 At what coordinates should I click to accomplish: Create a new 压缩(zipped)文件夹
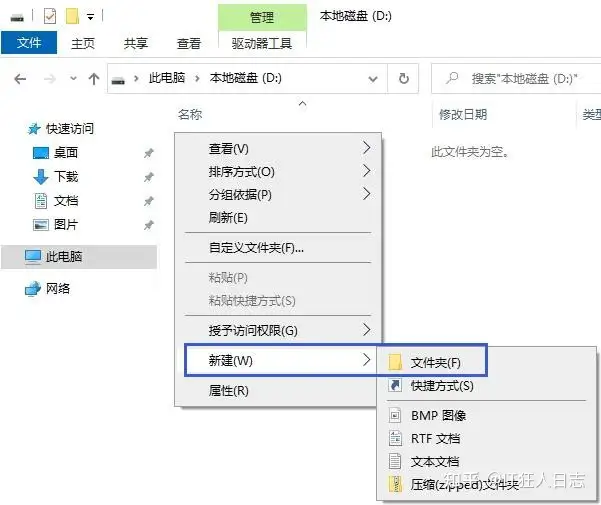coord(487,485)
